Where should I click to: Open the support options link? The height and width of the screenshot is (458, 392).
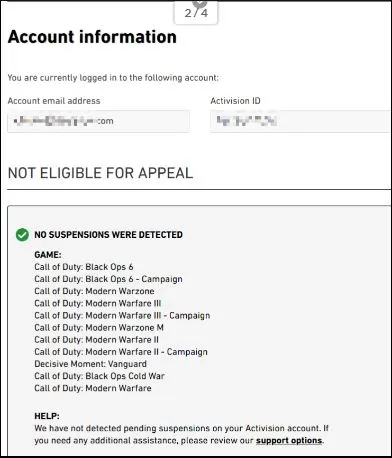coord(289,440)
